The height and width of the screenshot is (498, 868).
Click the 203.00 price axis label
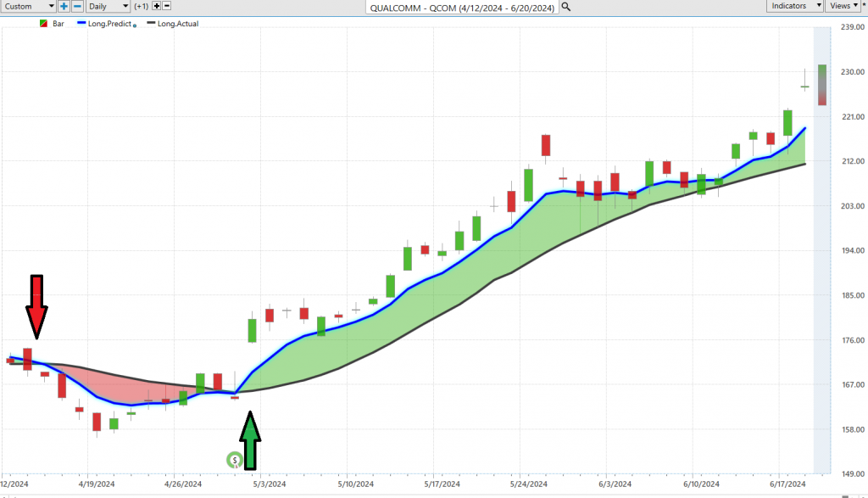tap(852, 206)
